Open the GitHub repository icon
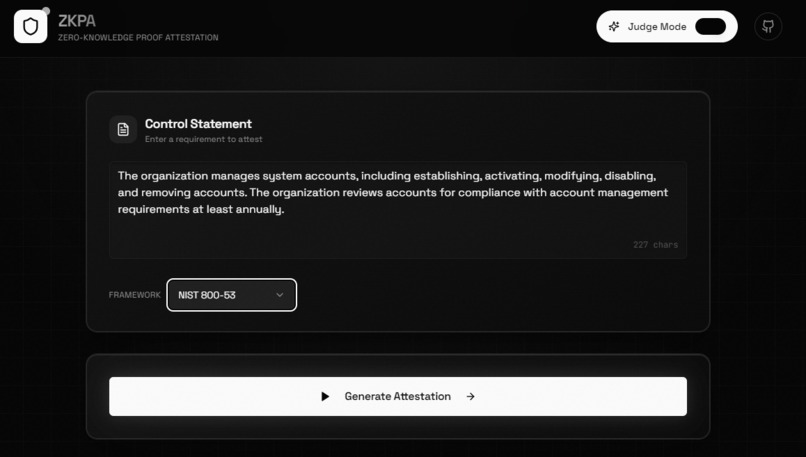The height and width of the screenshot is (457, 806). click(768, 26)
